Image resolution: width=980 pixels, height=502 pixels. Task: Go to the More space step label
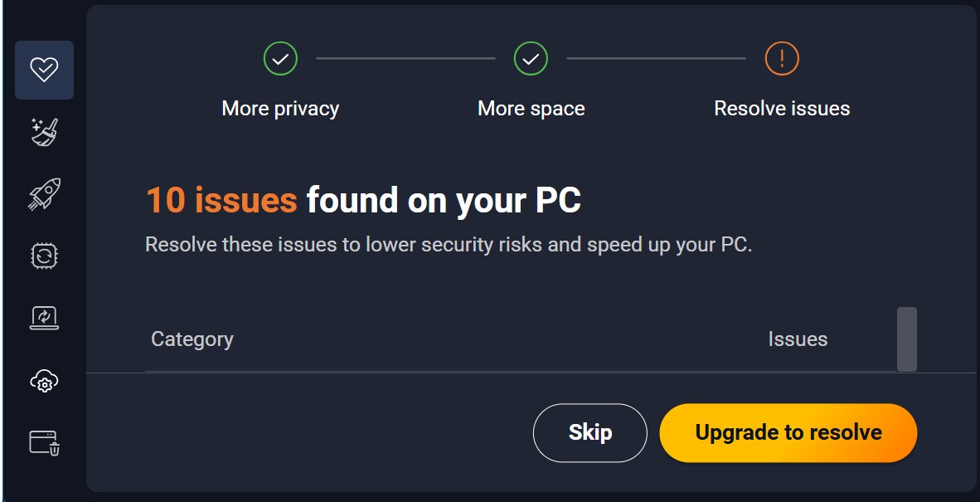[531, 109]
